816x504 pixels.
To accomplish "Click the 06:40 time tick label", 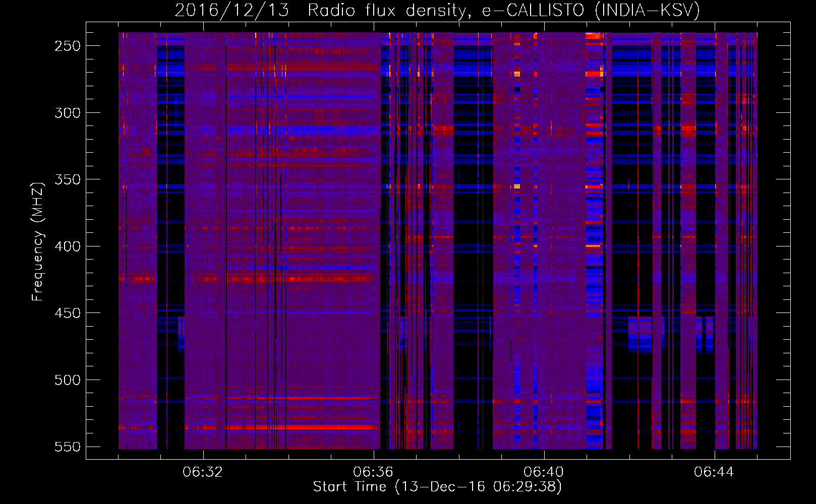I will point(544,472).
